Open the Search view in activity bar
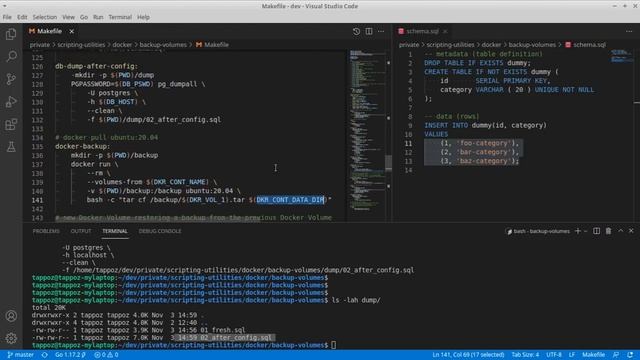The height and width of the screenshot is (360, 640). pos(11,56)
